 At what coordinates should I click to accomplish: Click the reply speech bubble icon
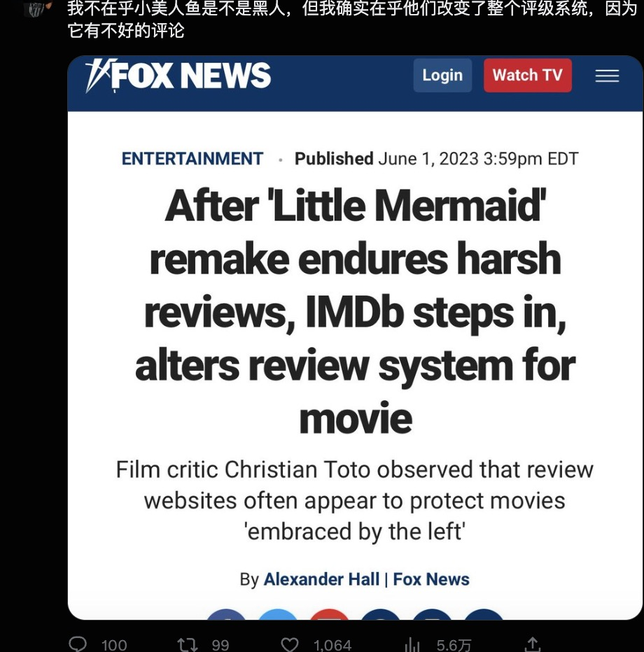tap(78, 644)
